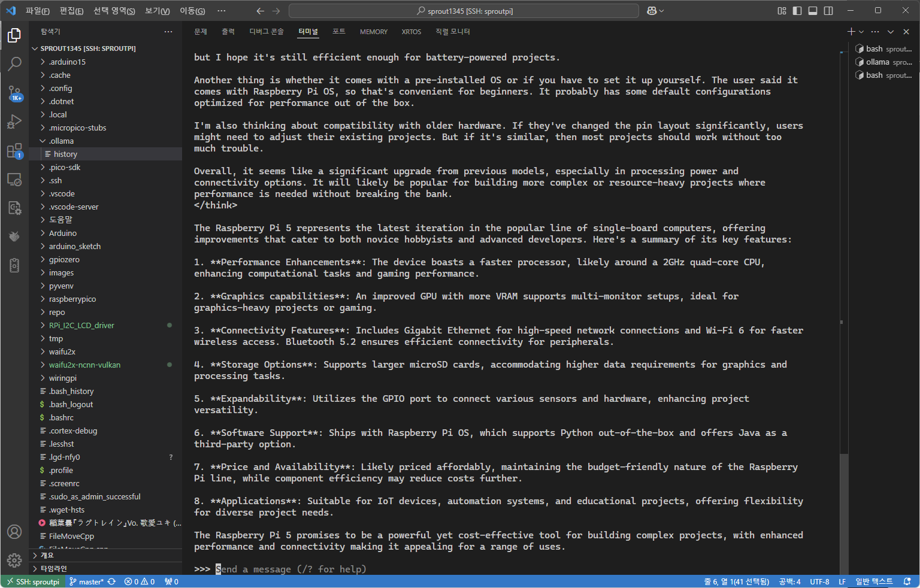This screenshot has width=920, height=588.
Task: Open the Remote Explorer icon
Action: point(14,179)
